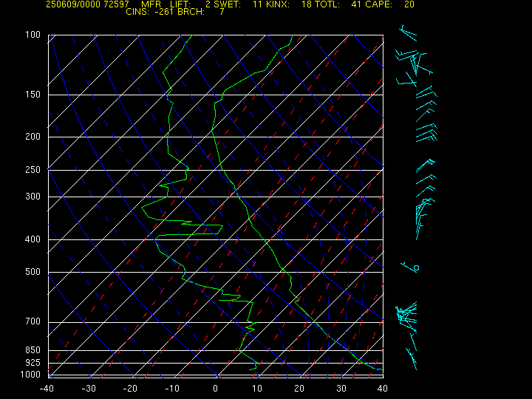Select the CAPE value 20 in header
Image resolution: width=532 pixels, height=399 pixels.
[409, 4]
